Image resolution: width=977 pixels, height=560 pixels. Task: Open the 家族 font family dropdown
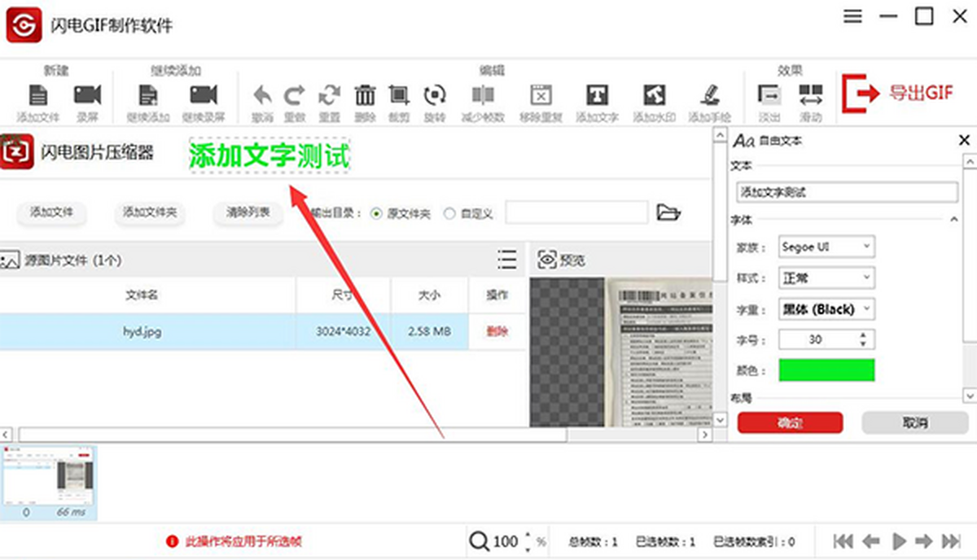[826, 246]
